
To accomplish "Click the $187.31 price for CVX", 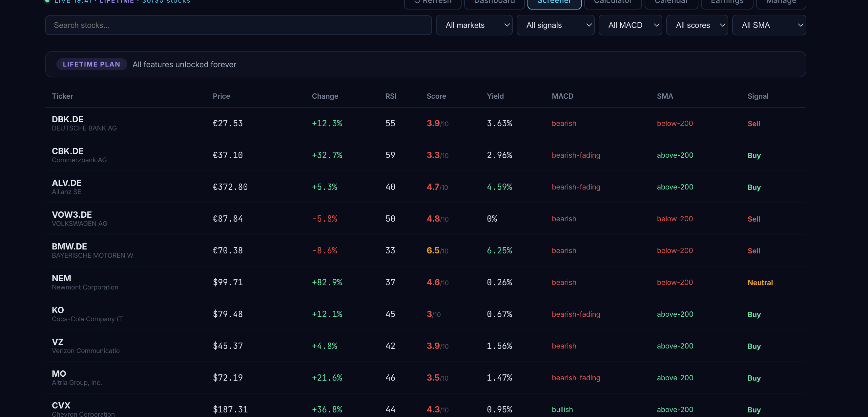I will [230, 409].
